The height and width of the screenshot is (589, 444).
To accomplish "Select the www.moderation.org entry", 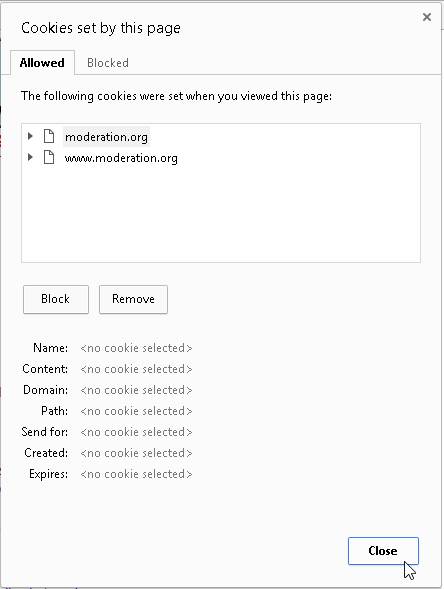I will pyautogui.click(x=121, y=158).
